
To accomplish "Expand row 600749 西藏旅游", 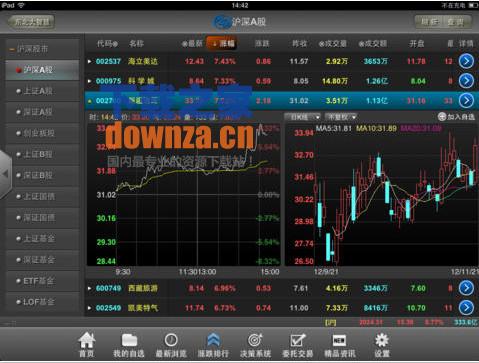I will tap(89, 288).
